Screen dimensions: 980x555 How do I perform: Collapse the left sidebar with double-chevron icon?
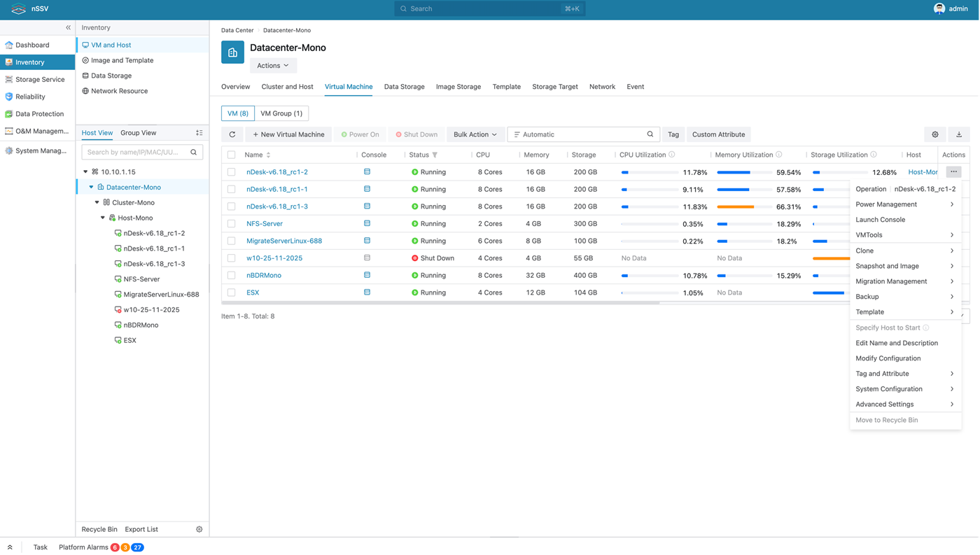point(68,27)
